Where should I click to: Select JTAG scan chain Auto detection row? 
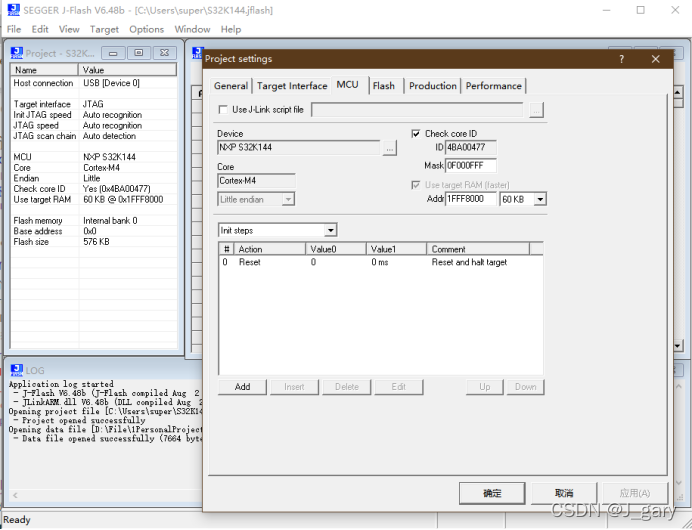coord(94,136)
